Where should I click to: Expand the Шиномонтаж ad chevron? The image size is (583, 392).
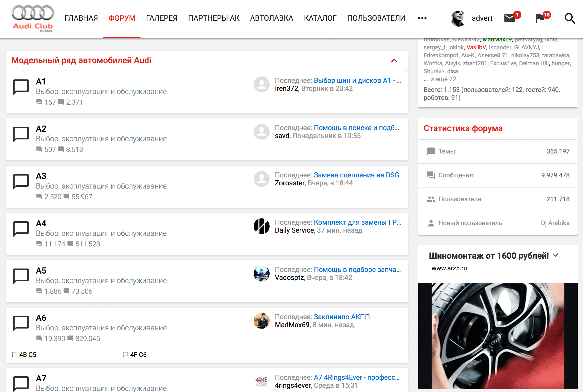[555, 255]
